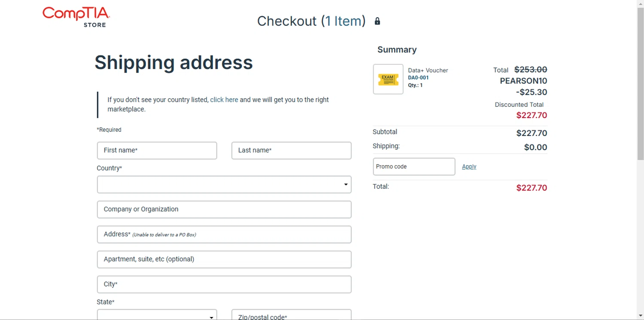Click the Apartment, suite, etc field
The width and height of the screenshot is (644, 320).
pyautogui.click(x=224, y=260)
